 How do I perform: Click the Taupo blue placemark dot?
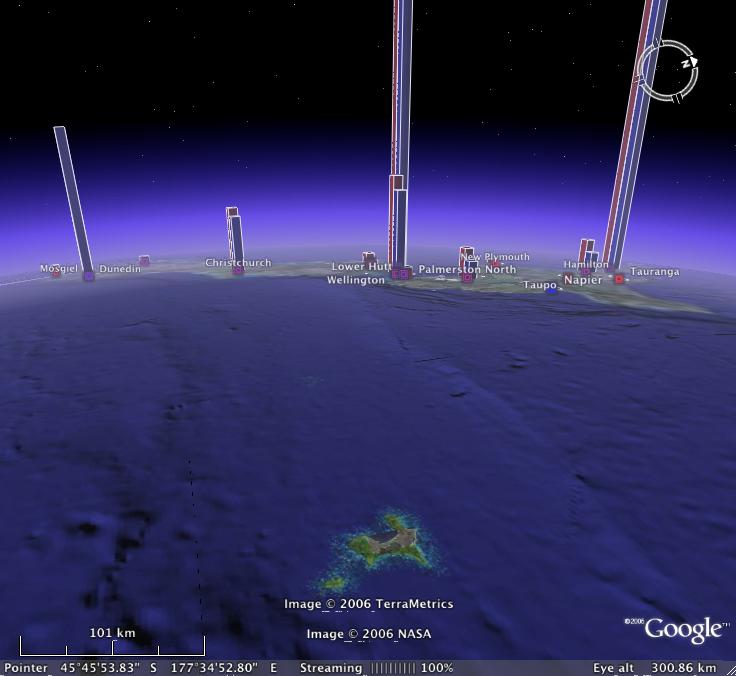coord(551,291)
